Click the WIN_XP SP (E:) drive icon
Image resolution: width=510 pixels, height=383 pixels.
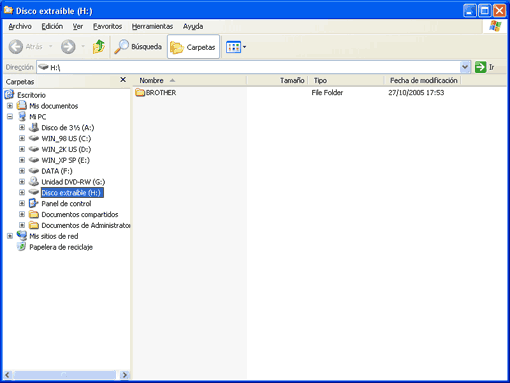pos(34,160)
